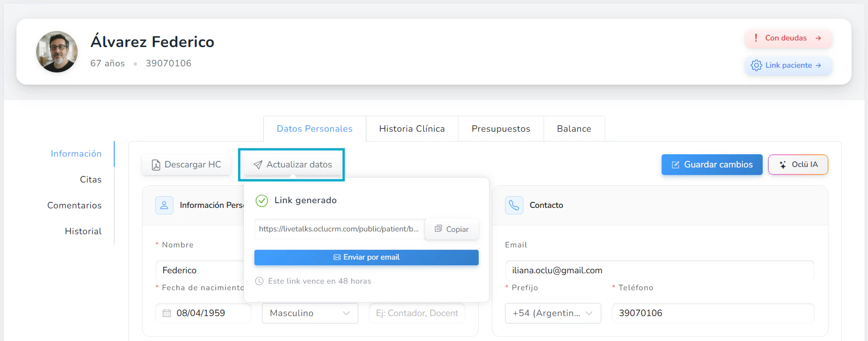Click the Link generado heading
Image resolution: width=868 pixels, height=341 pixels.
click(306, 200)
